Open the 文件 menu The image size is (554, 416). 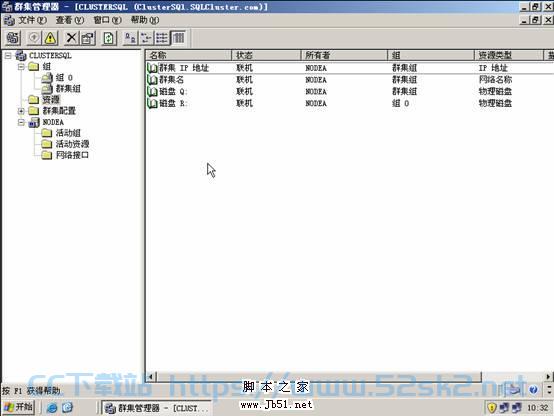point(32,20)
